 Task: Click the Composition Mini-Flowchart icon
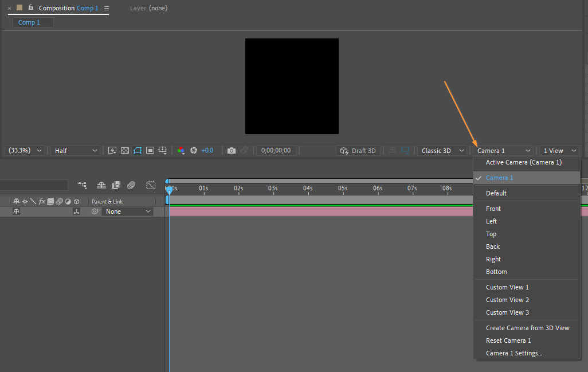click(82, 185)
